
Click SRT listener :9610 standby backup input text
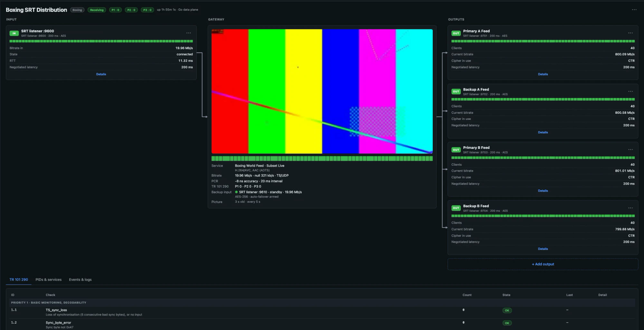(270, 192)
